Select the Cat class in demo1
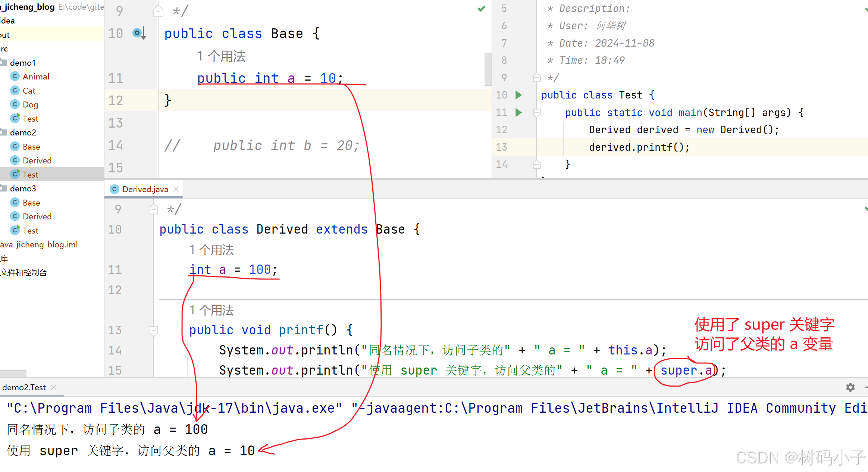The height and width of the screenshot is (472, 868). click(29, 91)
